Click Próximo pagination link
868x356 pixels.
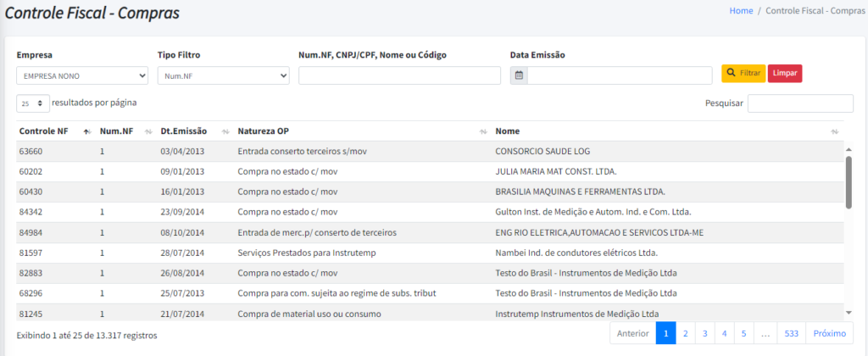click(830, 333)
